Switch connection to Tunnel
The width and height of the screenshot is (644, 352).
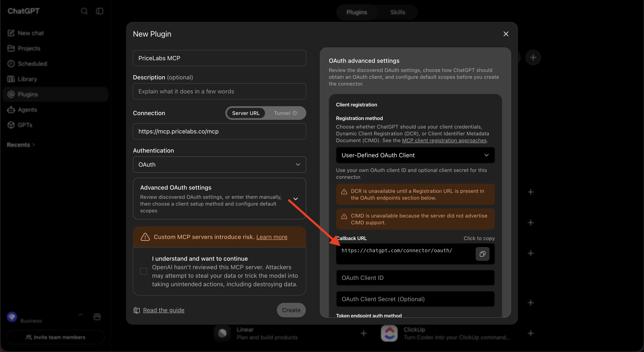pos(285,113)
